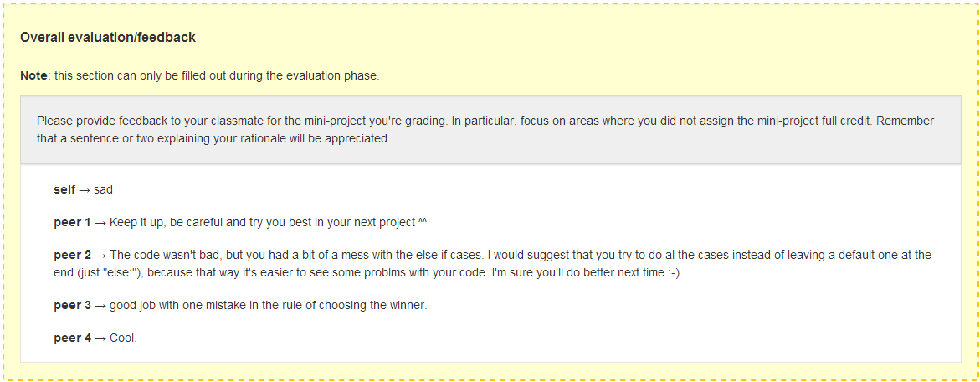Click the bold "Note" label

(x=33, y=75)
